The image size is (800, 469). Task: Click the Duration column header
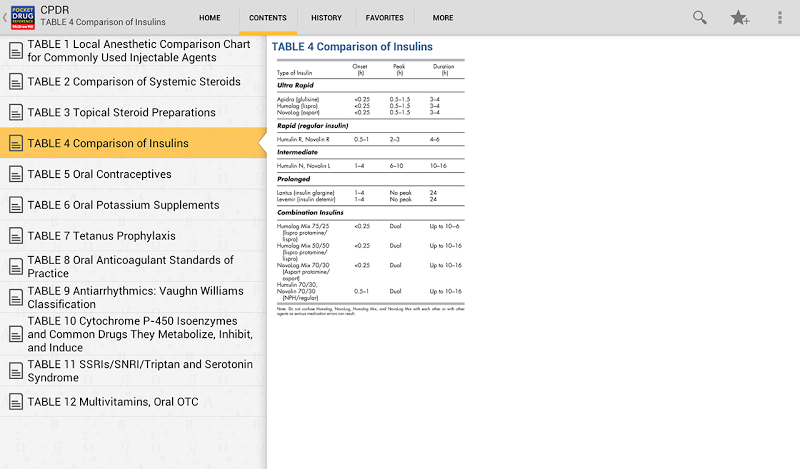[x=443, y=69]
